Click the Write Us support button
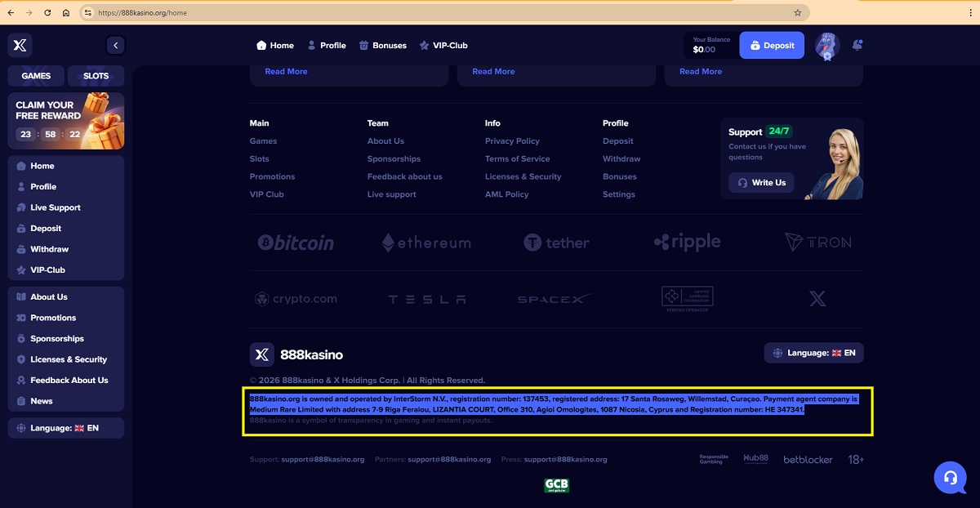 [x=761, y=183]
